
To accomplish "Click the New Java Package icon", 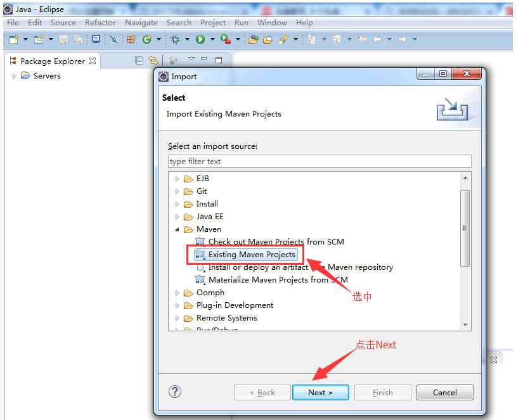I will click(132, 39).
